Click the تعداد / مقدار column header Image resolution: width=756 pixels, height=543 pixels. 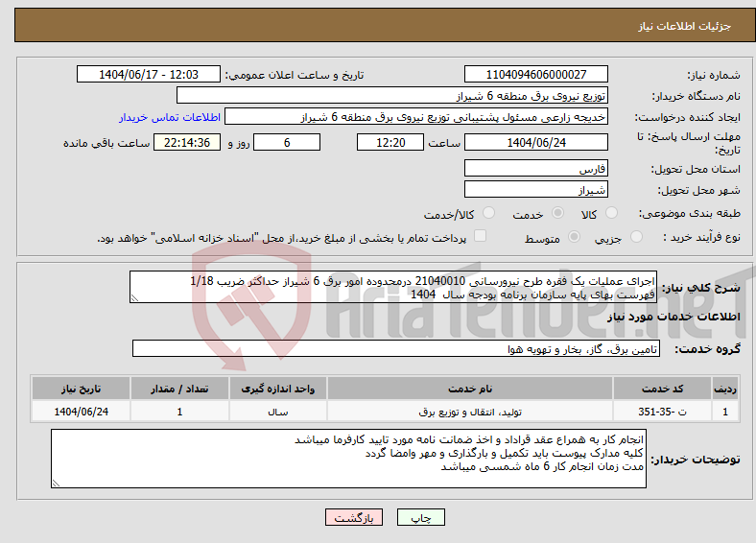[x=179, y=389]
